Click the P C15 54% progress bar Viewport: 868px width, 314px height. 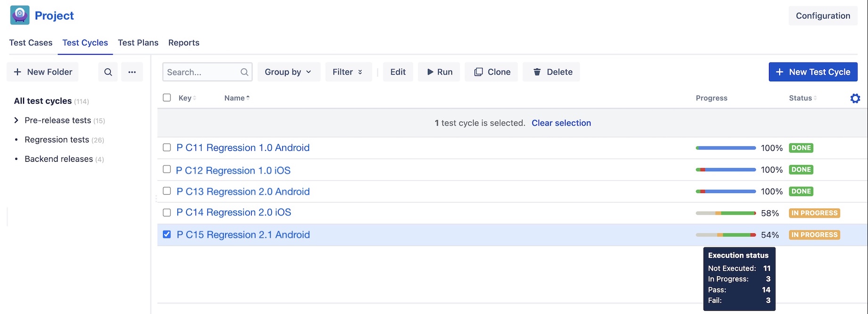coord(726,235)
